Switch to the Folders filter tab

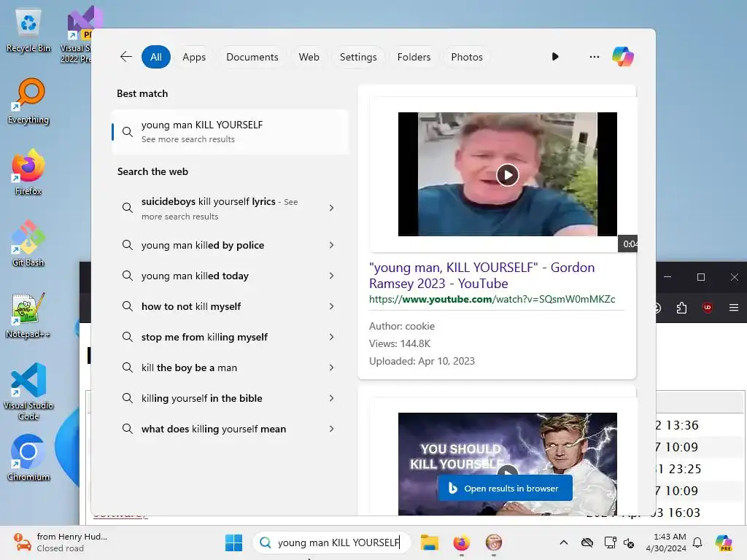click(x=414, y=57)
